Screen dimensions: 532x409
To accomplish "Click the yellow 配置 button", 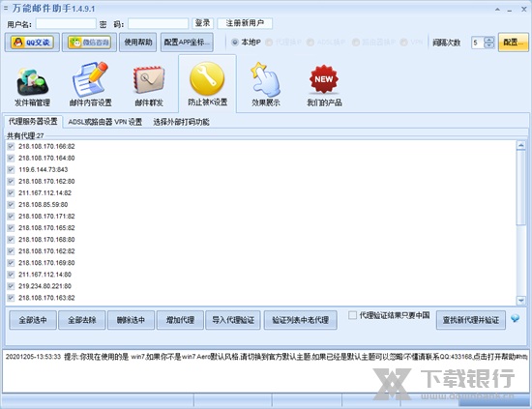I will [514, 43].
